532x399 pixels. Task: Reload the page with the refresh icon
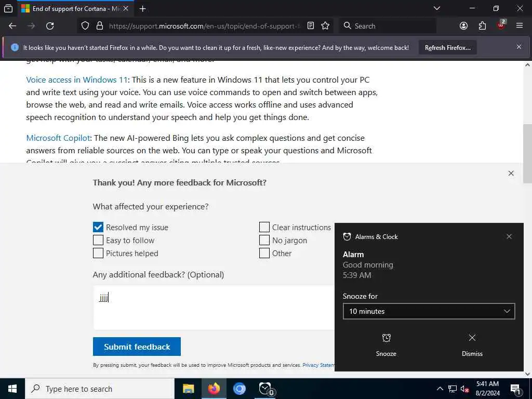[x=50, y=26]
